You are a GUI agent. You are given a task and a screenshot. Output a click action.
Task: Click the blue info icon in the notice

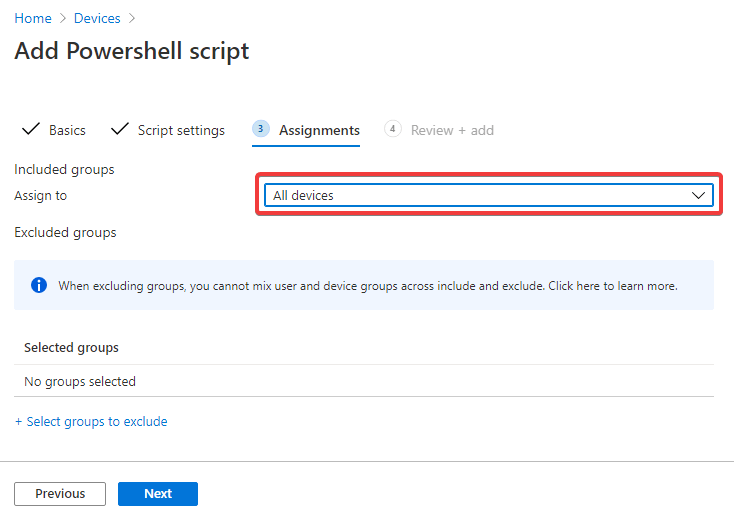[39, 285]
